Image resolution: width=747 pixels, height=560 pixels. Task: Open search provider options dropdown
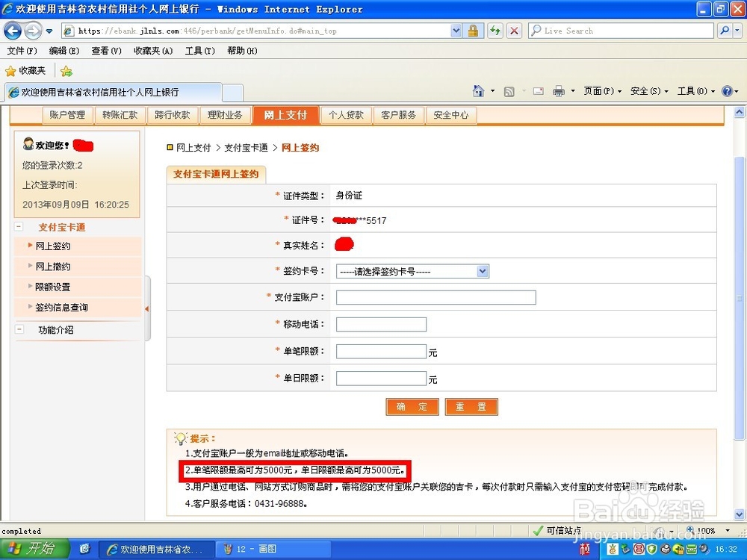pos(737,31)
